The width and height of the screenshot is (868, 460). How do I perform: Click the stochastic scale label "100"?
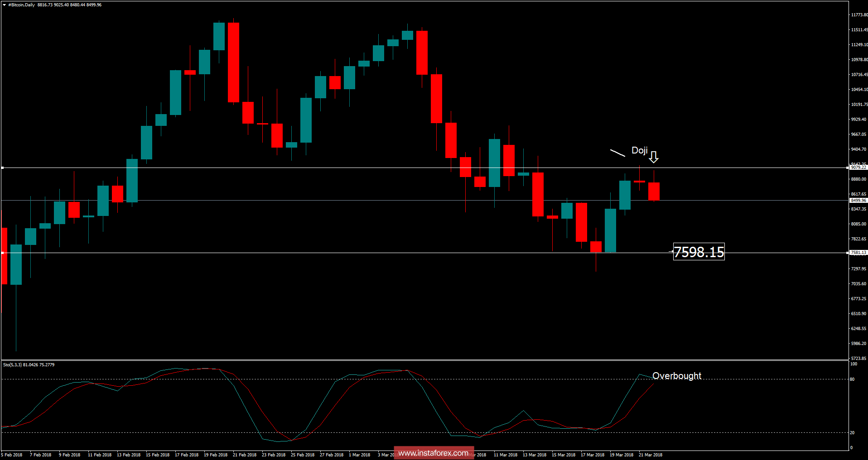coord(854,364)
